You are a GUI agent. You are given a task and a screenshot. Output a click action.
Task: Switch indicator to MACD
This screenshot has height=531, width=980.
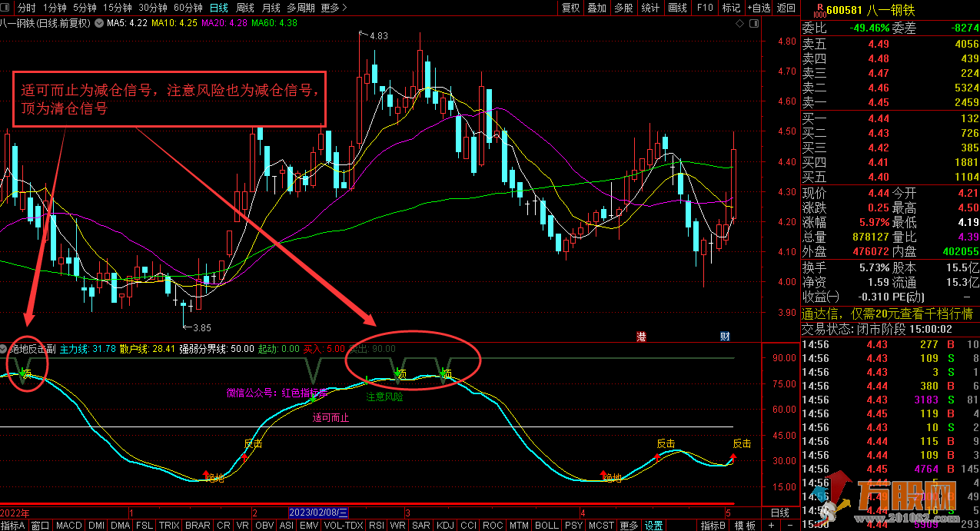69,526
